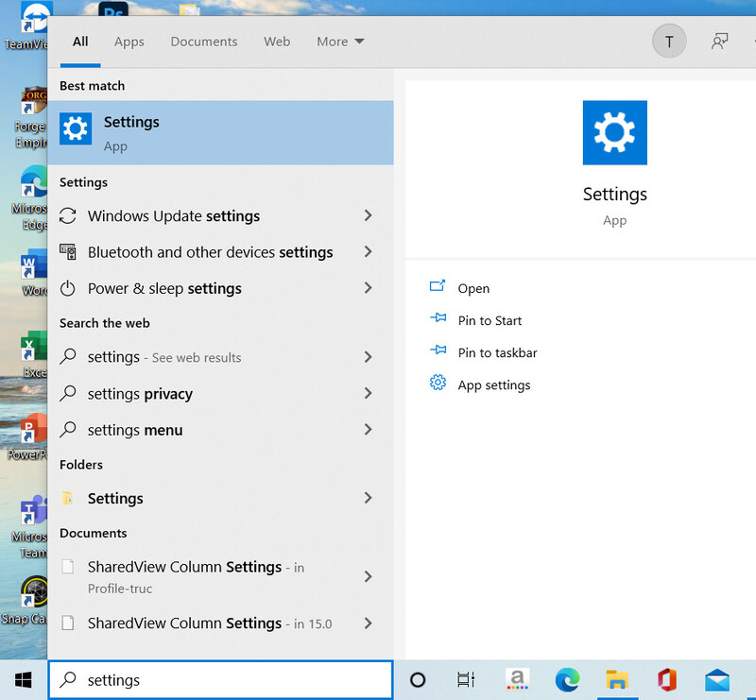Switch to the All search tab
Screen dimensions: 756x700
coord(80,42)
